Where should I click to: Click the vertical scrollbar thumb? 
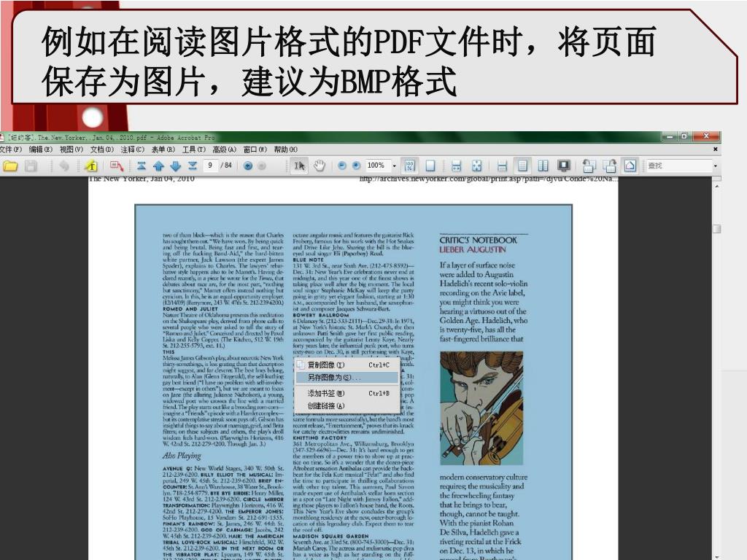(x=716, y=229)
